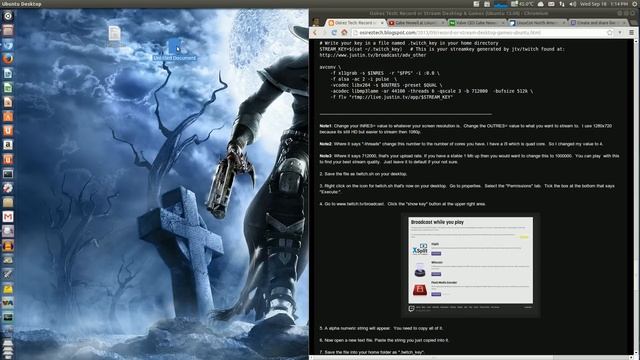Click the 'Ubuntu Desktop' title in top panel
This screenshot has width=640, height=360.
pos(22,4)
